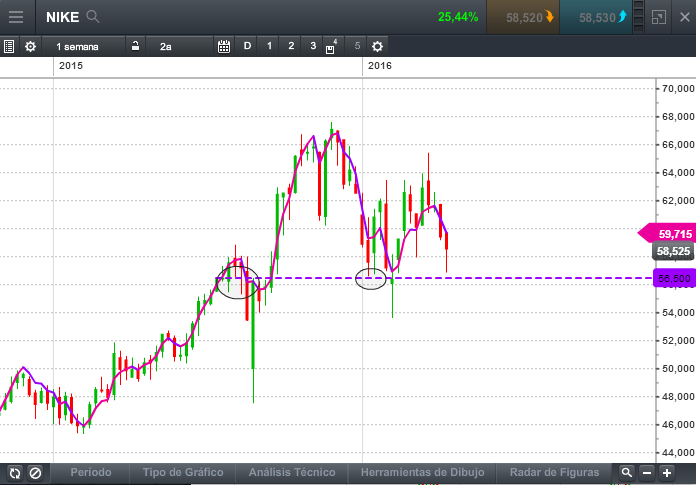Open chart settings gear at toolbar left

(30, 46)
